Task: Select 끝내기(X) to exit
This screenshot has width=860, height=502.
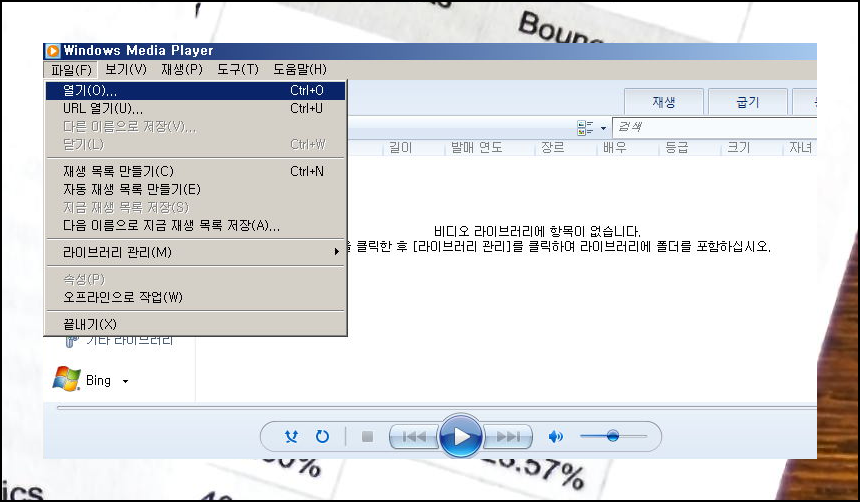Action: pos(195,324)
